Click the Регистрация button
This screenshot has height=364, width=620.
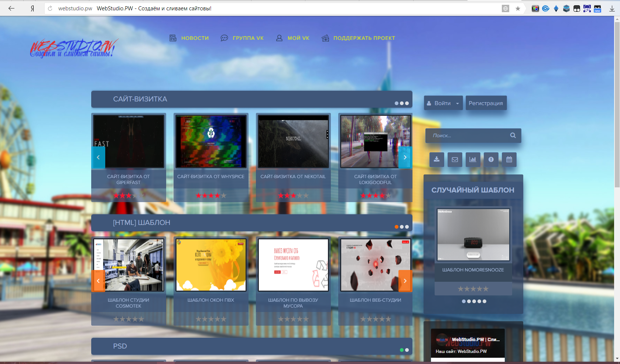486,103
